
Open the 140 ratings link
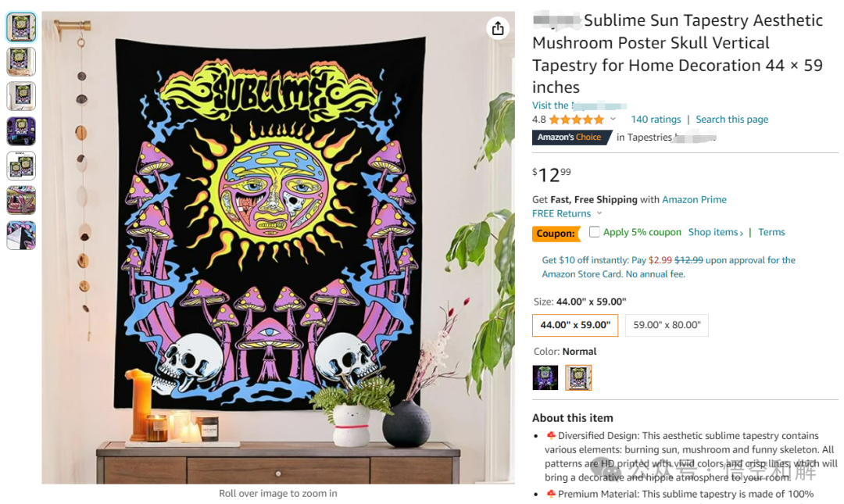click(x=656, y=120)
